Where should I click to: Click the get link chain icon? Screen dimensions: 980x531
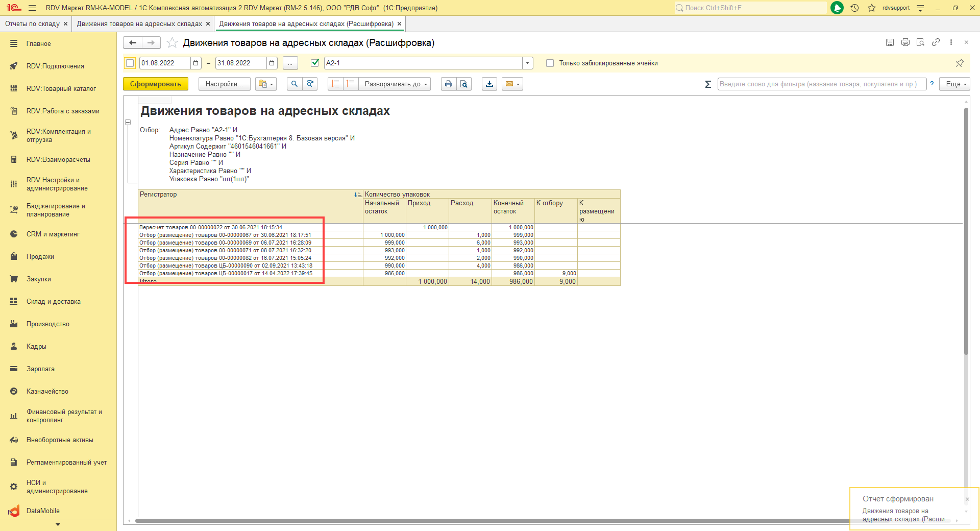(x=936, y=42)
